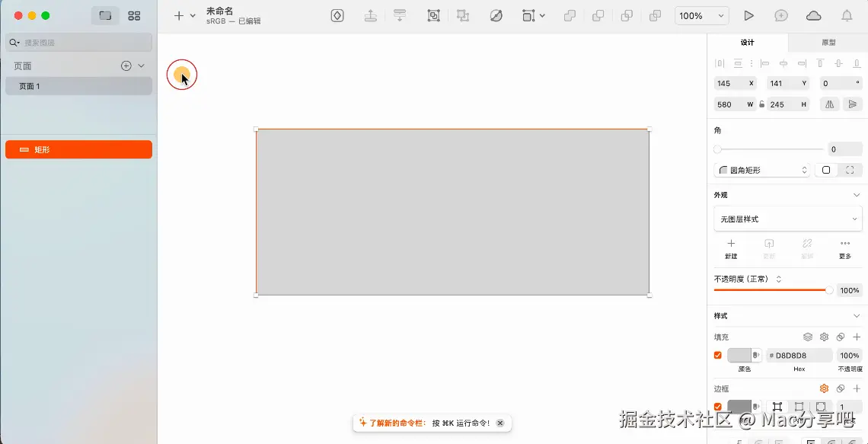The height and width of the screenshot is (444, 868).
Task: Click the opacity slider handle
Action: (x=828, y=290)
